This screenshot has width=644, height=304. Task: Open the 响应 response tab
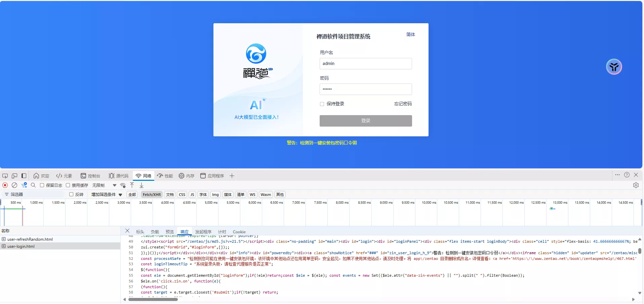click(184, 232)
